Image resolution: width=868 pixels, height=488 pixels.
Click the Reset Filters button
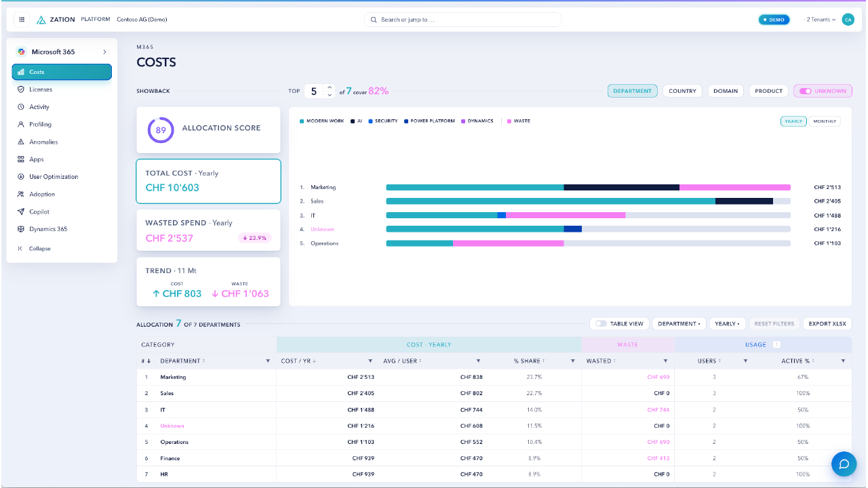774,324
